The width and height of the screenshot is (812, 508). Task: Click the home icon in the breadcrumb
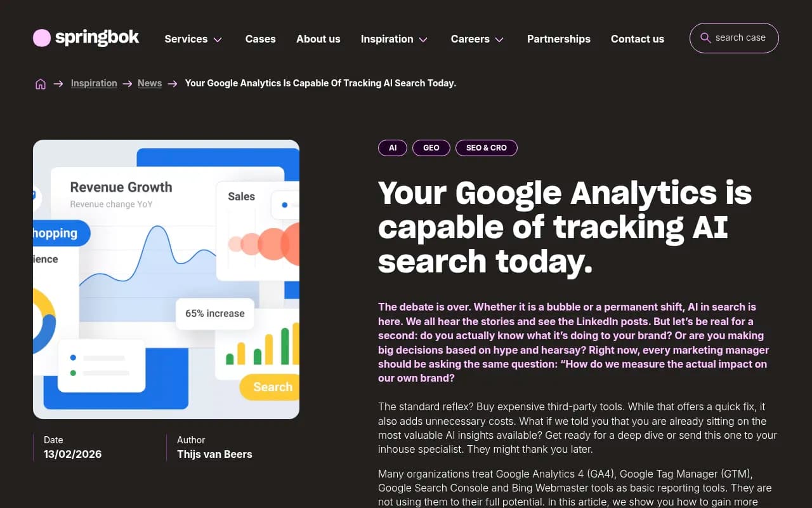pos(41,83)
